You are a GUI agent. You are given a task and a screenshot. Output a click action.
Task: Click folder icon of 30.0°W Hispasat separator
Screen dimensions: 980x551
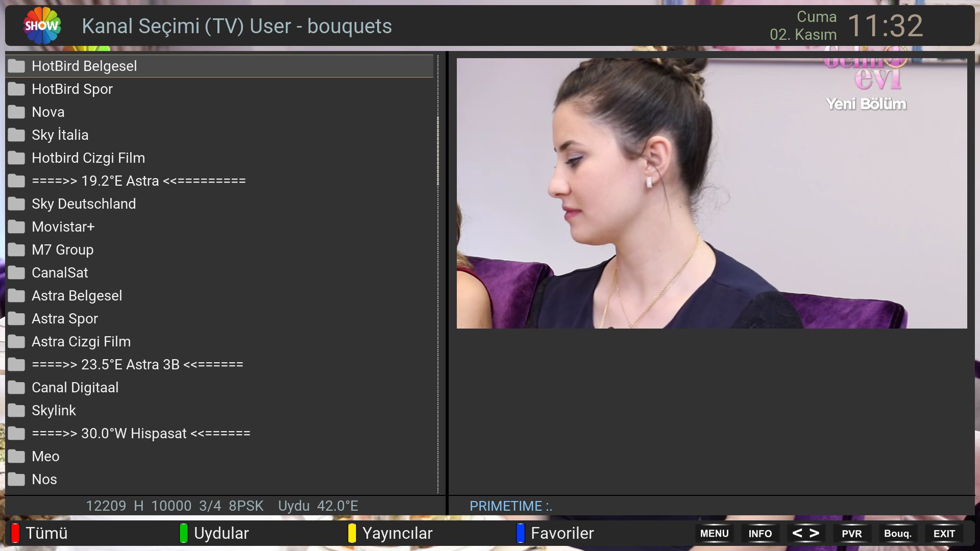pos(16,433)
